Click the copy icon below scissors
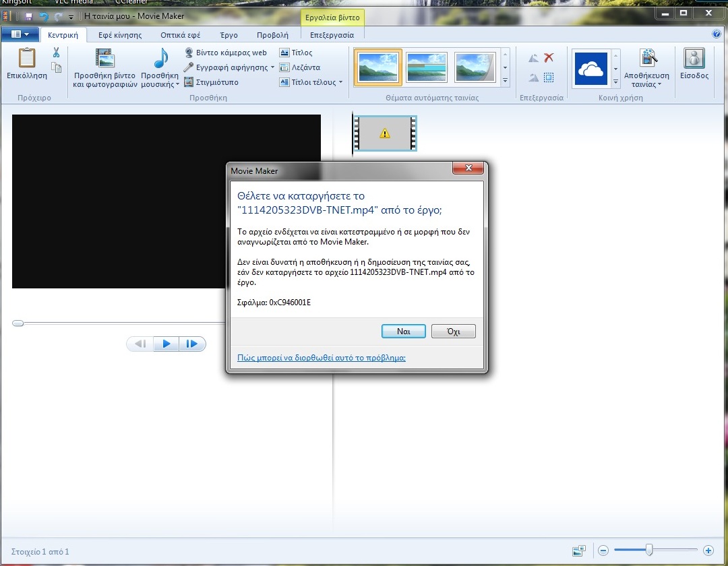Viewport: 728px width, 566px height. click(56, 68)
